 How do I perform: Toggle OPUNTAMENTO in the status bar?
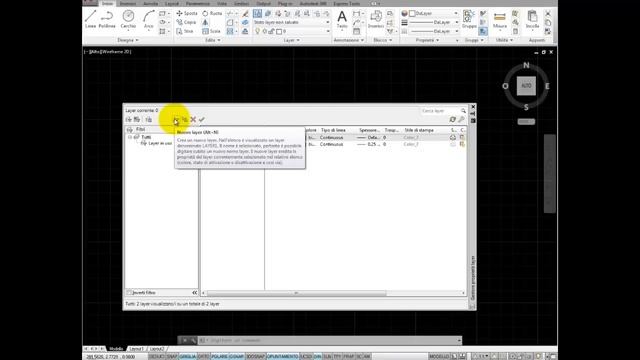click(x=282, y=357)
